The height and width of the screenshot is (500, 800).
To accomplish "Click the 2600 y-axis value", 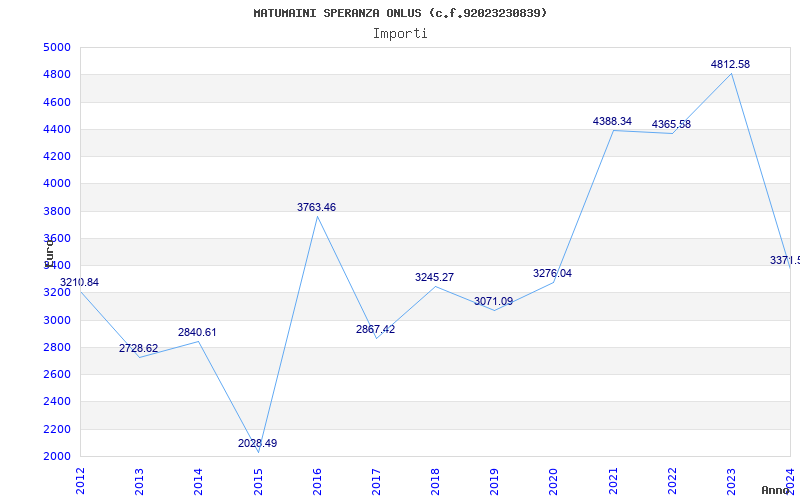I will click(57, 374).
